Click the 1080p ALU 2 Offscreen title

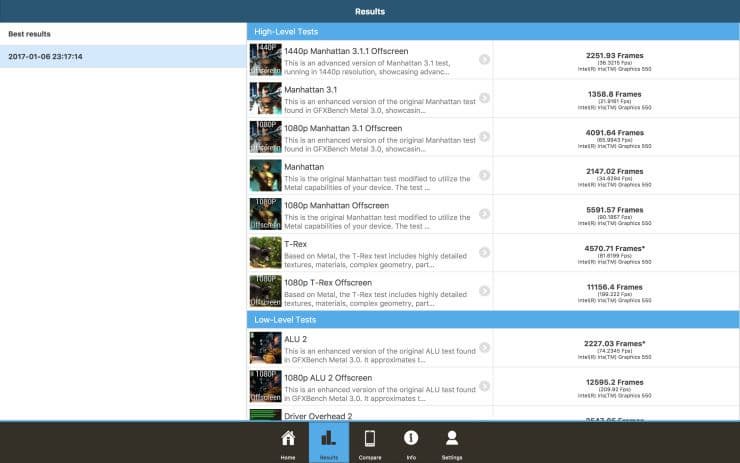[328, 378]
